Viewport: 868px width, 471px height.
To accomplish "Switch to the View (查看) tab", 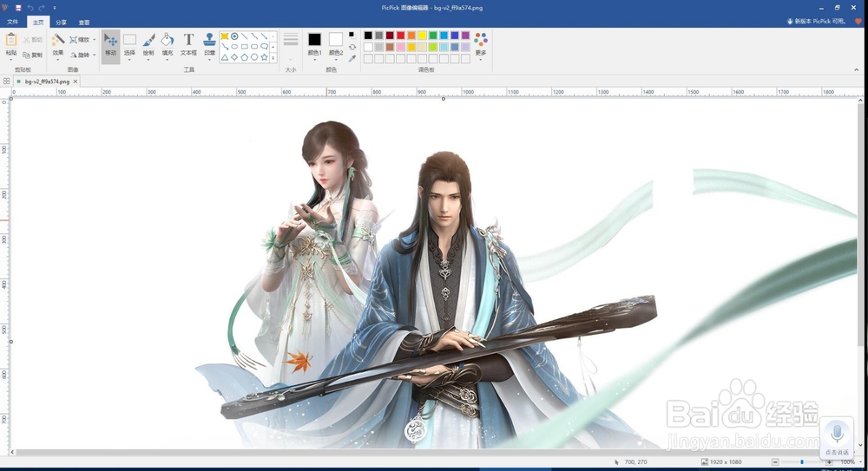I will pyautogui.click(x=83, y=23).
